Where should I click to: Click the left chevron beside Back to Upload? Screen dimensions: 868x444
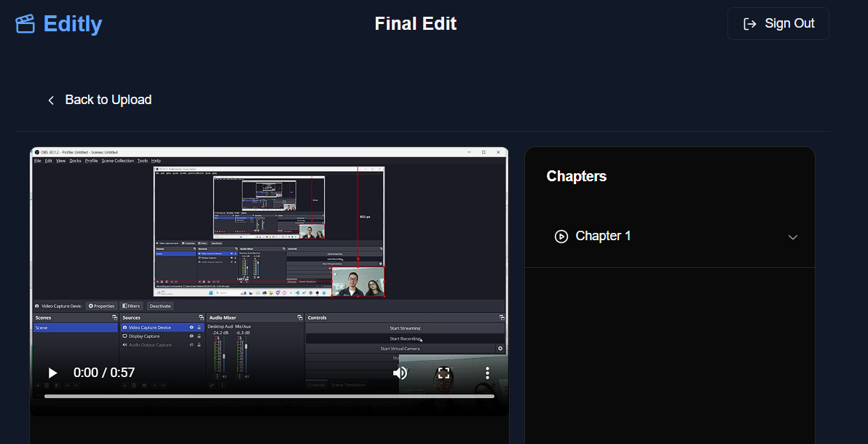pyautogui.click(x=51, y=100)
